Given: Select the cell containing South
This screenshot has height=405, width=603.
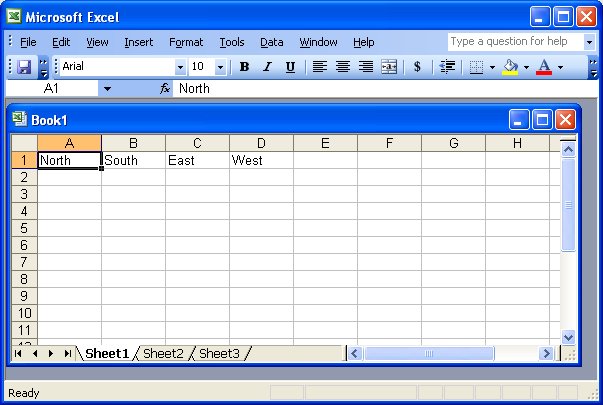Looking at the screenshot, I should point(133,160).
